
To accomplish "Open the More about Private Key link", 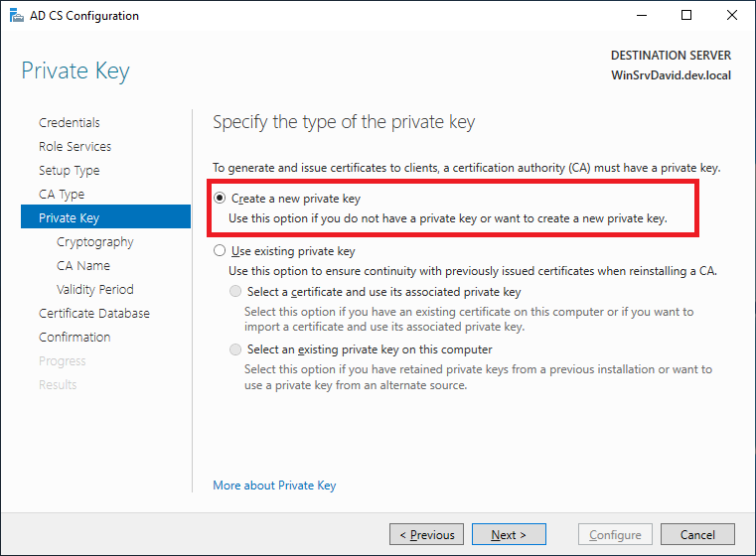I will click(274, 486).
